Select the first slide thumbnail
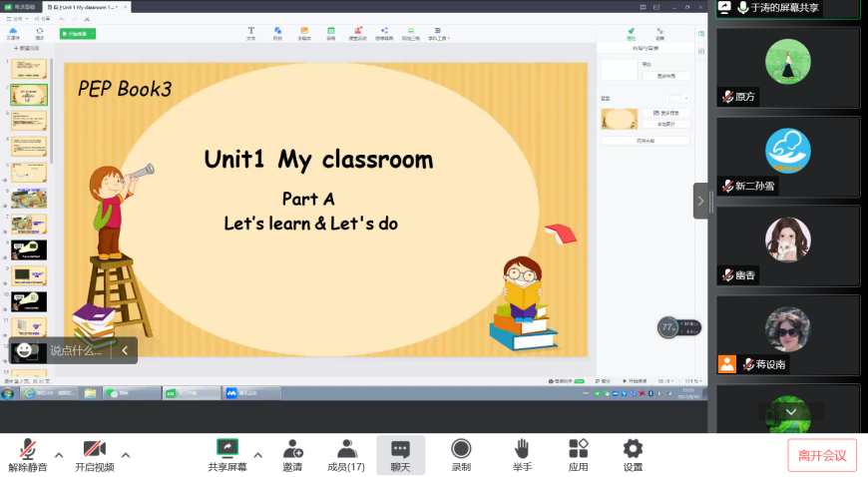 (x=29, y=69)
